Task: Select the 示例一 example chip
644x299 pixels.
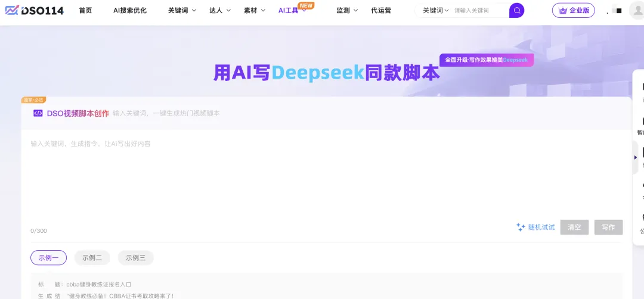Action: pos(48,258)
